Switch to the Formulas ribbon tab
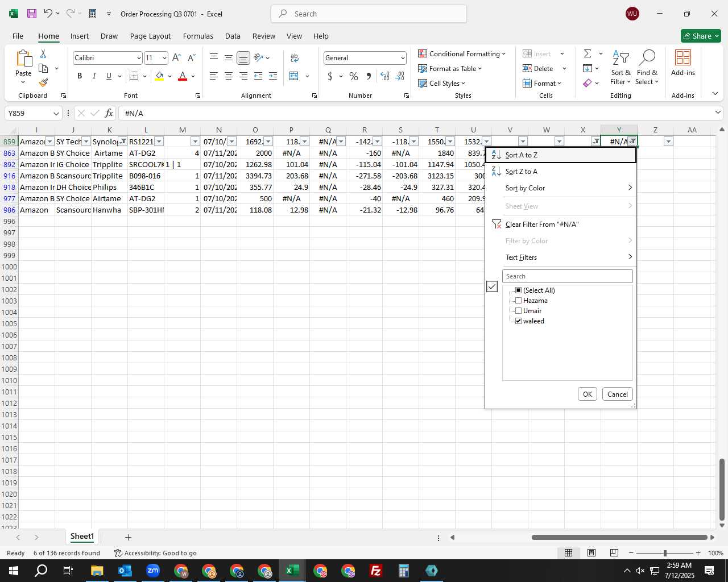Image resolution: width=728 pixels, height=582 pixels. 198,36
